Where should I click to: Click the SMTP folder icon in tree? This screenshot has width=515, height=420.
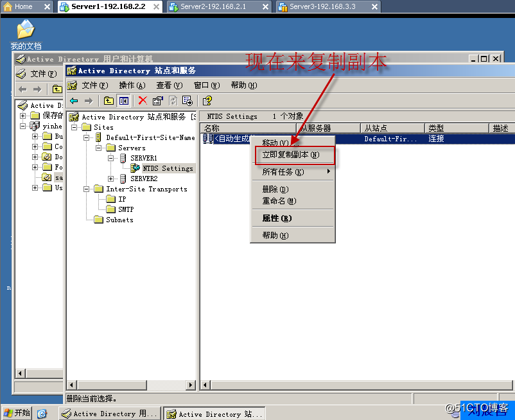coord(110,209)
